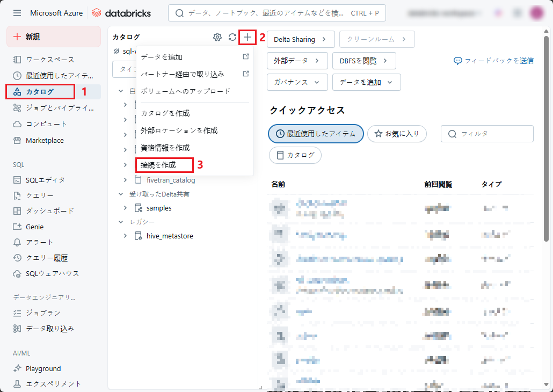Open Marketplace from the sidebar
The height and width of the screenshot is (392, 553).
point(45,140)
